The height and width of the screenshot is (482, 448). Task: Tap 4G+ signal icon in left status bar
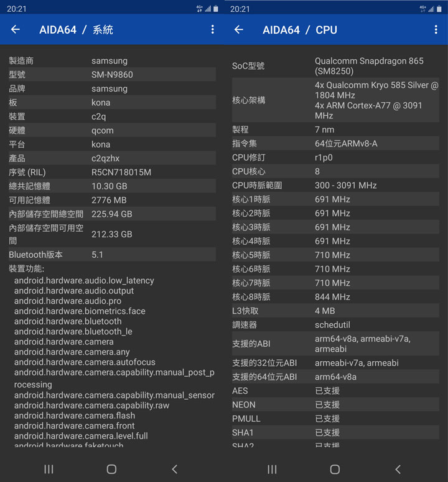point(200,9)
